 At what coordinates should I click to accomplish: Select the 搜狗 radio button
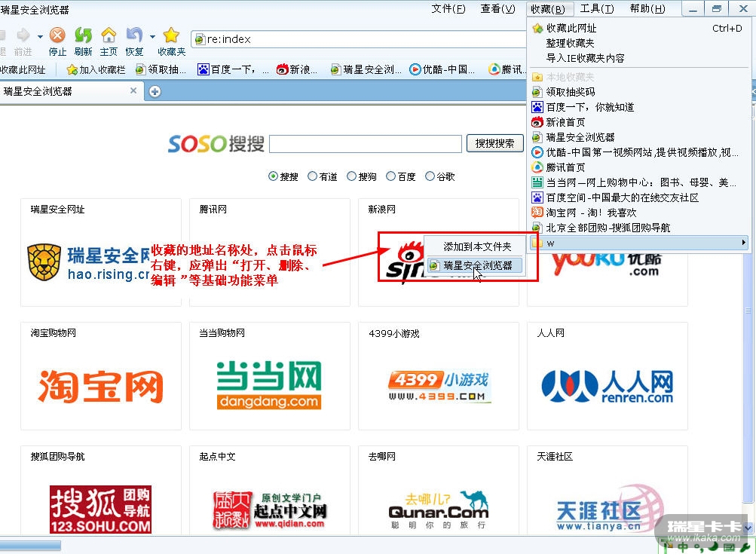pyautogui.click(x=352, y=176)
